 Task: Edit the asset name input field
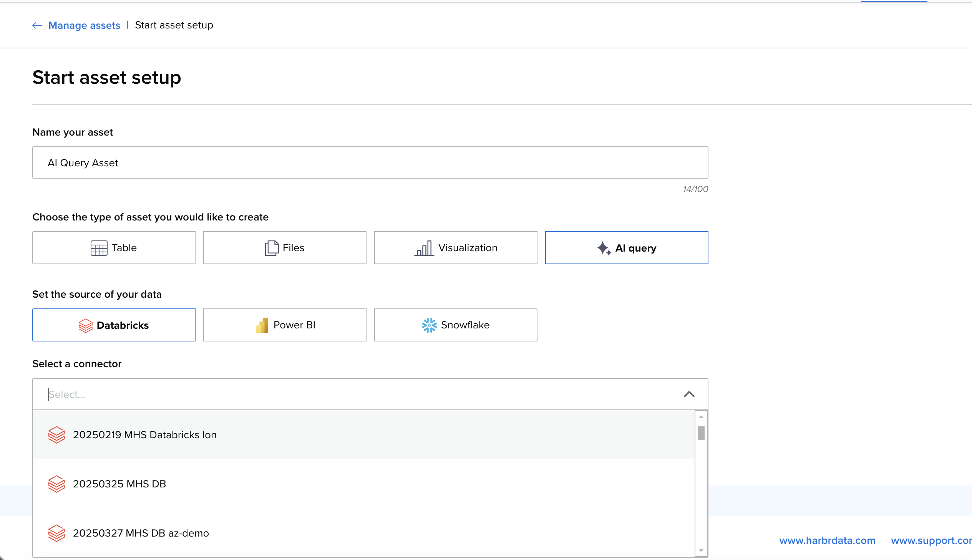(x=370, y=163)
